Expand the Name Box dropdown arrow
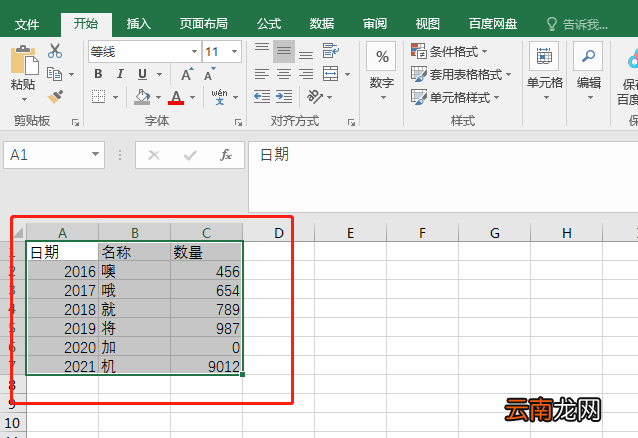Viewport: 638px width, 438px height. [x=95, y=155]
